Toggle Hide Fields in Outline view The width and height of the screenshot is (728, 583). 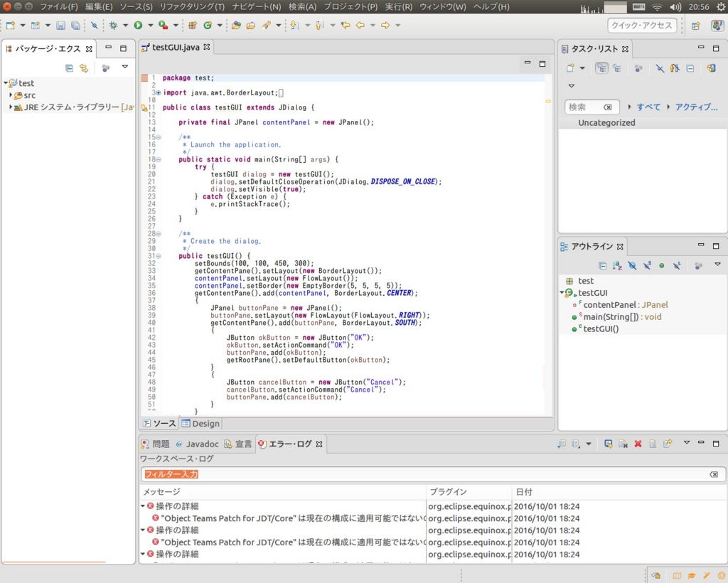click(x=632, y=266)
